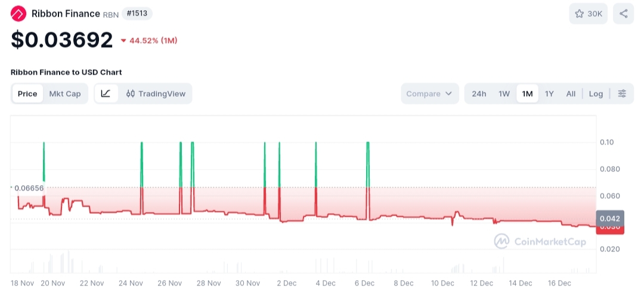Open TradingView candlestick chart
Screen dimensions: 644x301
point(156,93)
